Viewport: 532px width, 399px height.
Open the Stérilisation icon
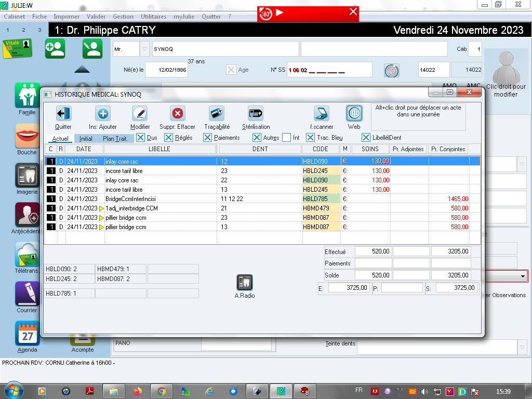click(256, 114)
